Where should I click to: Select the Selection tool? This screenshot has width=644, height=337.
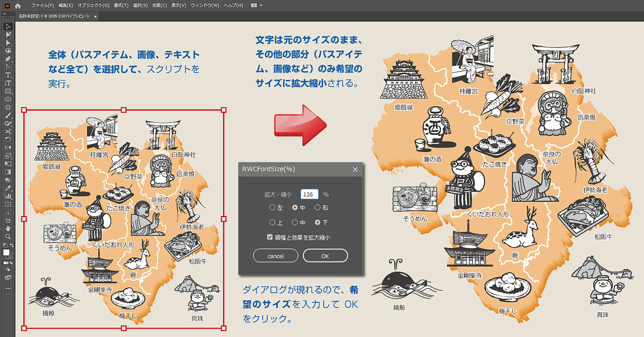7,27
